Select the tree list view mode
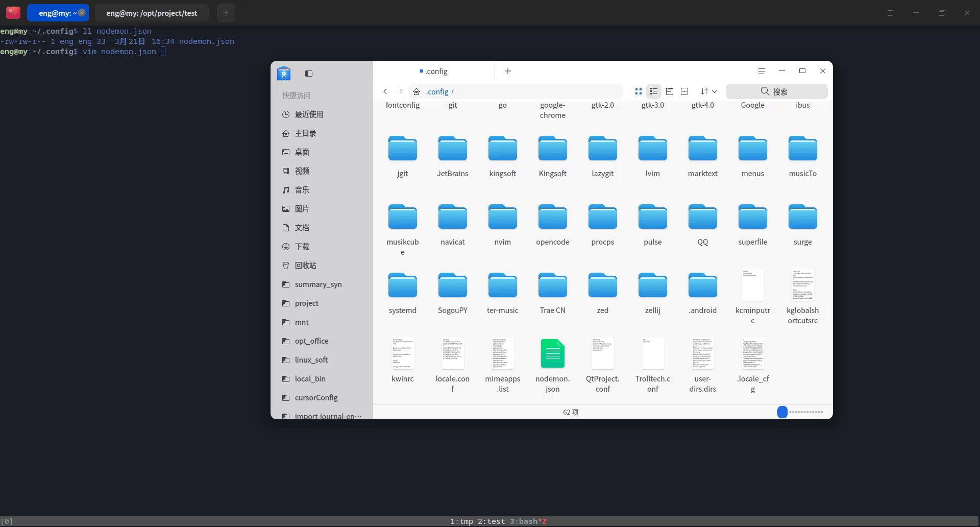Image resolution: width=980 pixels, height=527 pixels. click(x=669, y=91)
